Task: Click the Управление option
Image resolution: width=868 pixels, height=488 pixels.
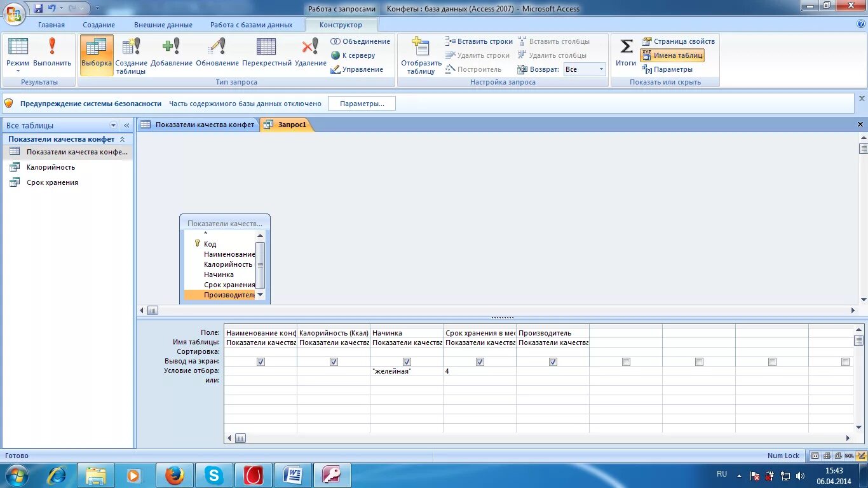Action: pos(356,69)
